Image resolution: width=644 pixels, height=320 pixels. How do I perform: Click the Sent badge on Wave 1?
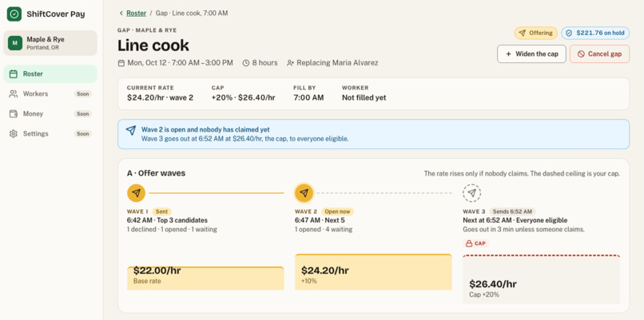pos(162,211)
